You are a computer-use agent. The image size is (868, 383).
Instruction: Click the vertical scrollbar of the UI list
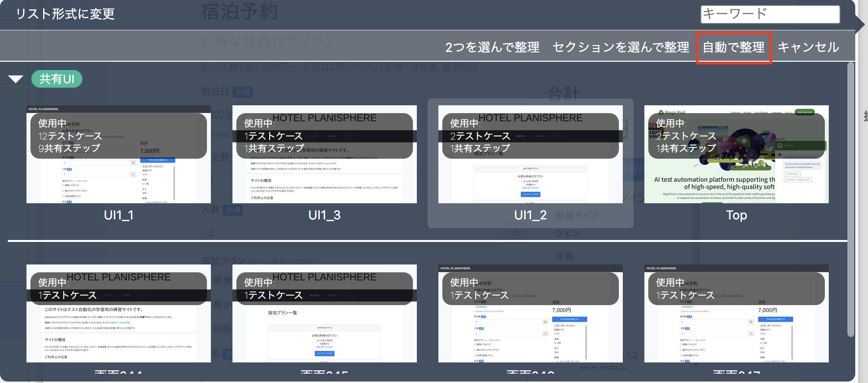tap(851, 199)
